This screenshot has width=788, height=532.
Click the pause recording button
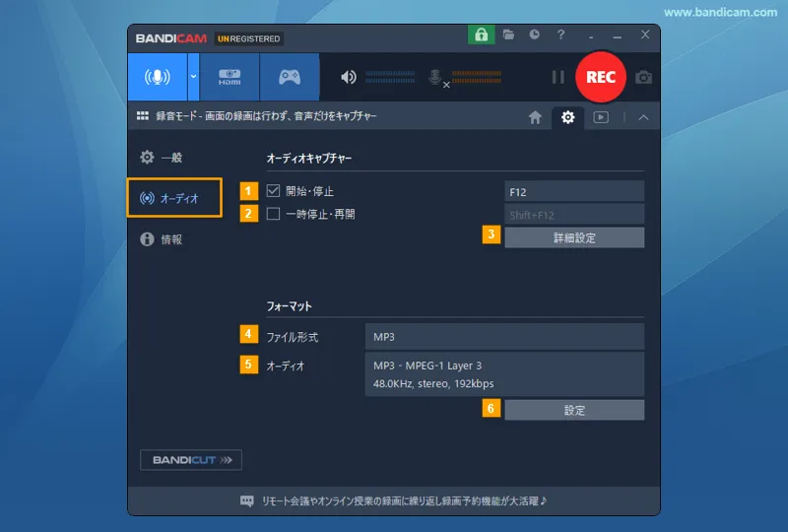[x=558, y=77]
